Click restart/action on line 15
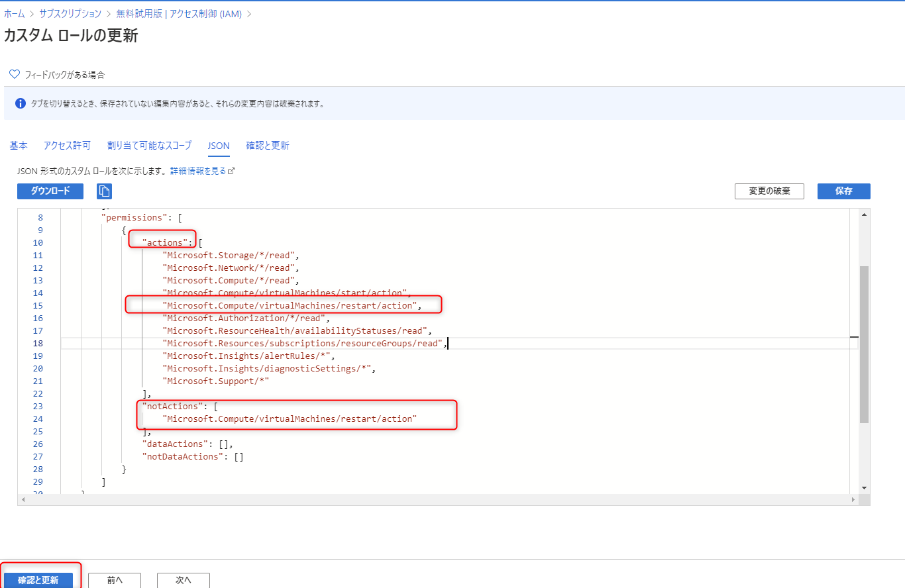 click(292, 305)
